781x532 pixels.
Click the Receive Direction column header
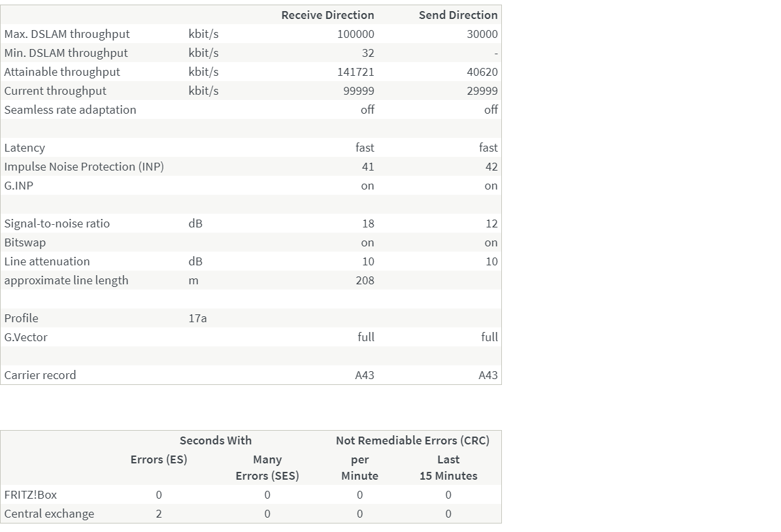[327, 15]
